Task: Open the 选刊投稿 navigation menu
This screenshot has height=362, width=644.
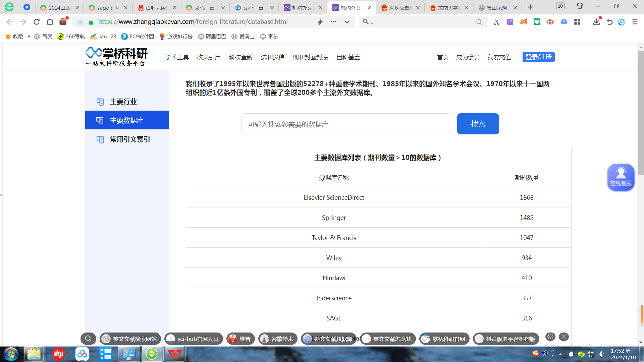Action: click(x=273, y=57)
